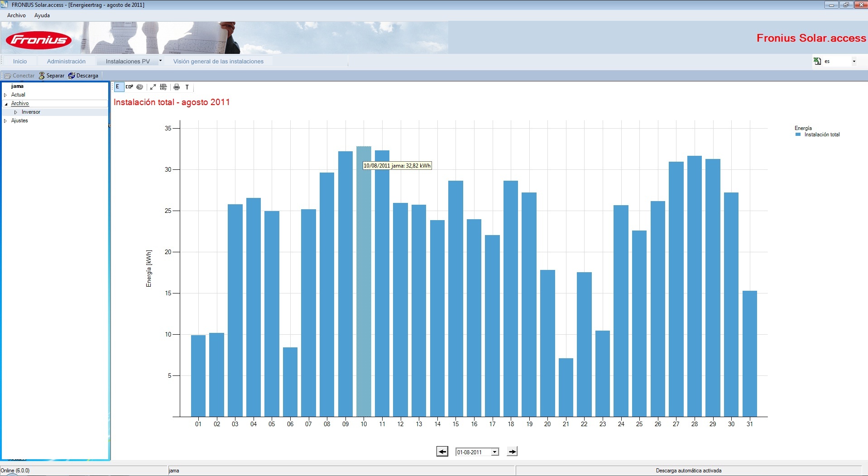This screenshot has height=476, width=868.
Task: Open the es language dropdown
Action: (854, 61)
